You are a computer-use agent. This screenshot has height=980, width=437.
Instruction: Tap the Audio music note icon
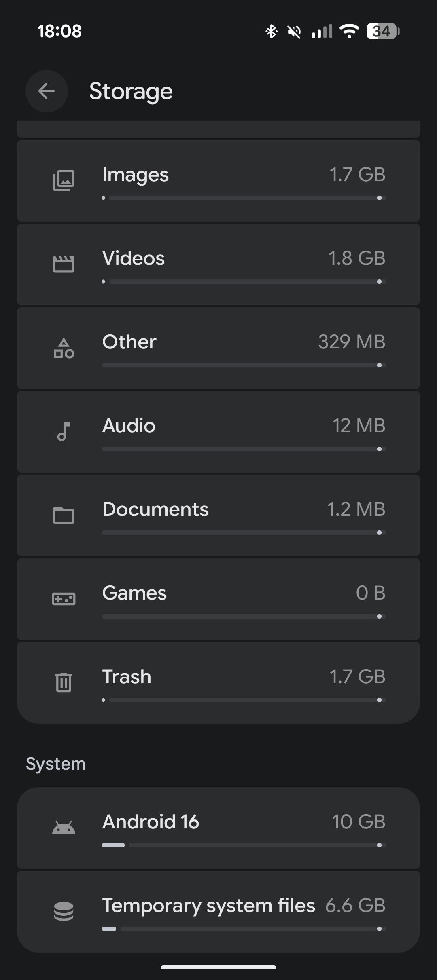click(x=64, y=431)
